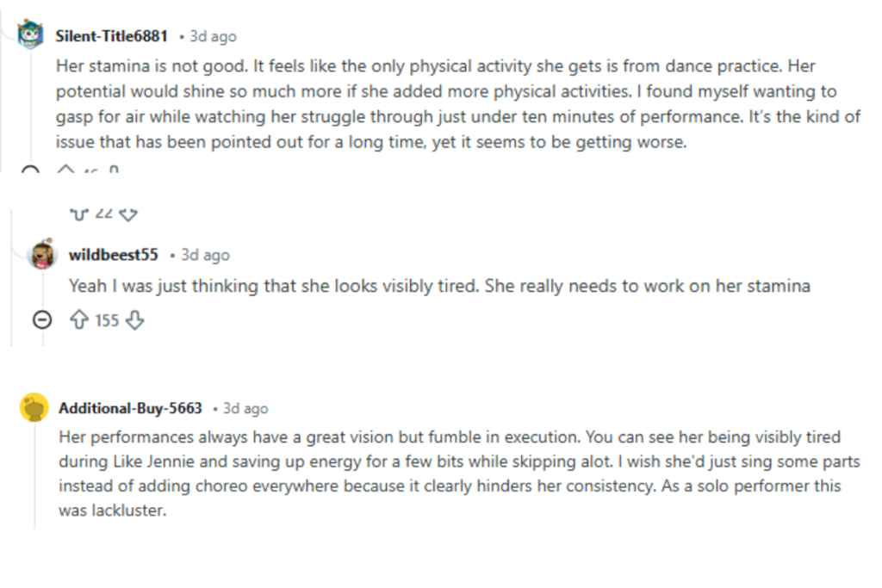Click the 155 vote count
Viewport: 882px width, 588px height.
click(107, 319)
